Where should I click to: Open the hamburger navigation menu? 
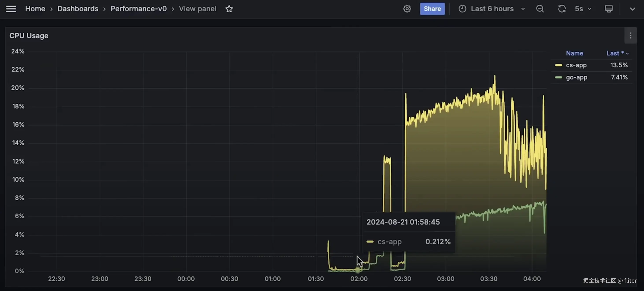(x=11, y=9)
